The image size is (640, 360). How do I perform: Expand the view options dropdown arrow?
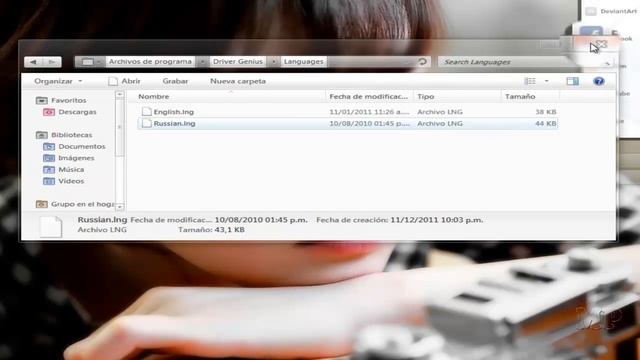click(547, 81)
